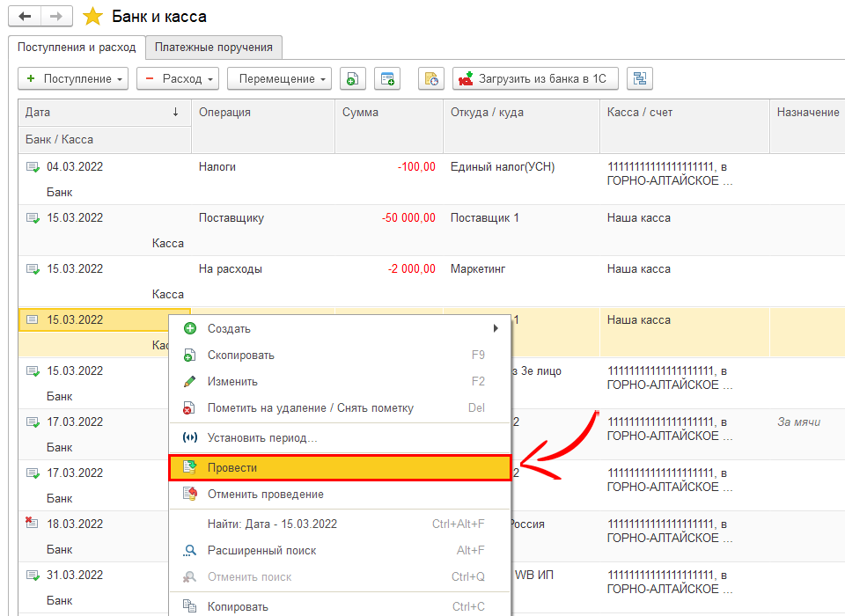Switch to the Платежные поручения tab
The width and height of the screenshot is (845, 616).
point(214,47)
